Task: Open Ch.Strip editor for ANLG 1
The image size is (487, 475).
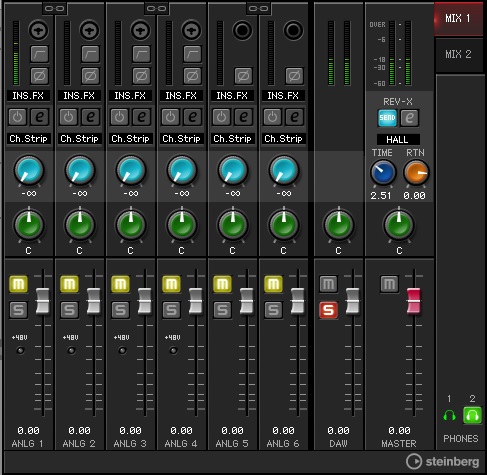Action: [x=39, y=117]
